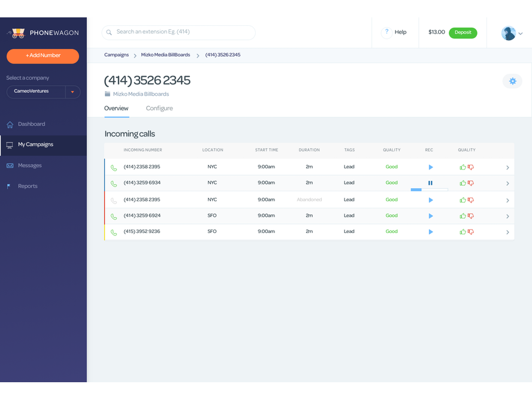The image size is (532, 399).
Task: Click the (414) 3526 2345 breadcrumb
Action: 223,55
